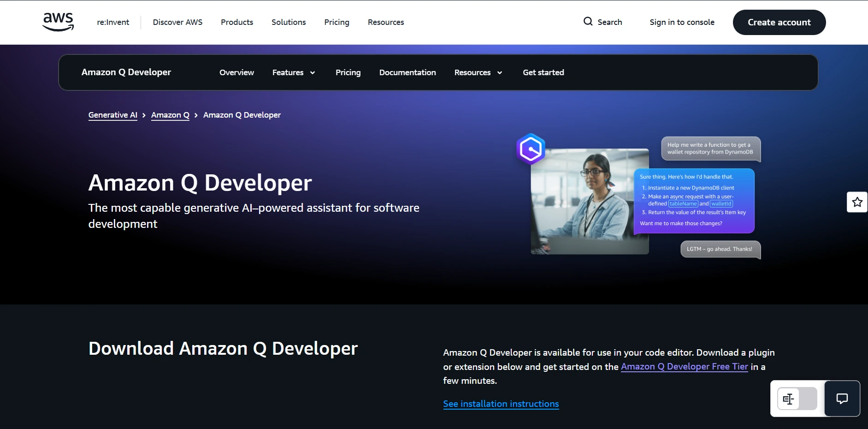
Task: Click the star favorites icon
Action: point(857,202)
